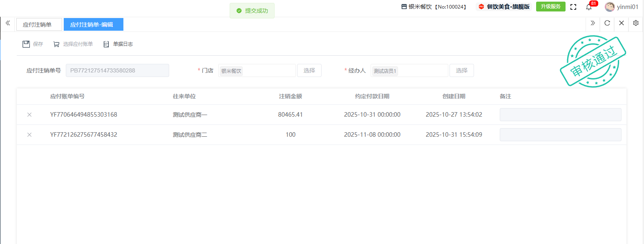Select the 应付注销单-编辑 tab

[93, 25]
